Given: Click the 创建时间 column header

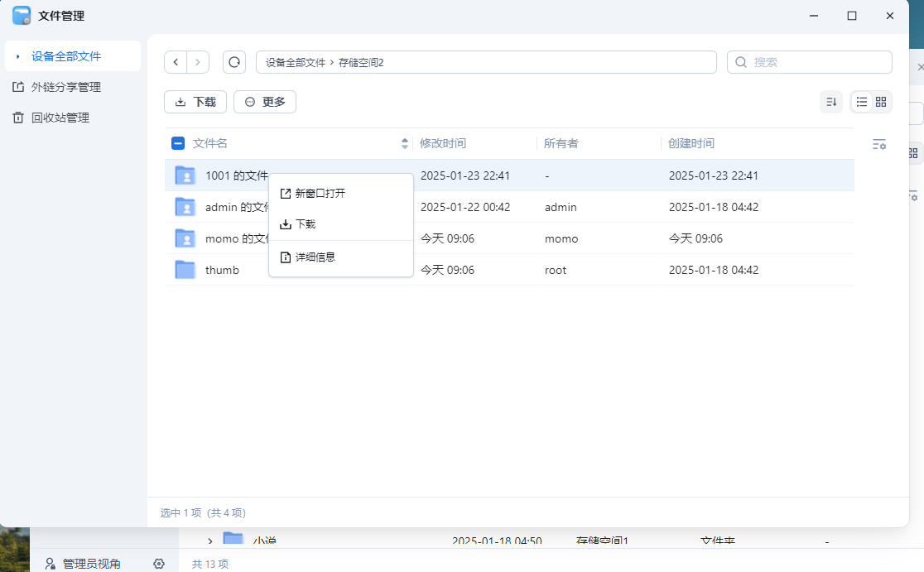Looking at the screenshot, I should coord(691,143).
